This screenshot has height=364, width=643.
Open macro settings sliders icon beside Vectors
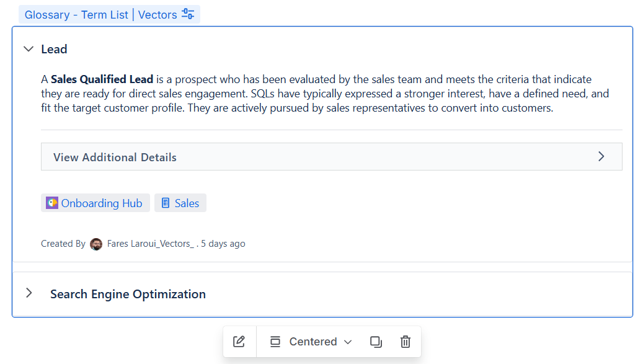188,14
